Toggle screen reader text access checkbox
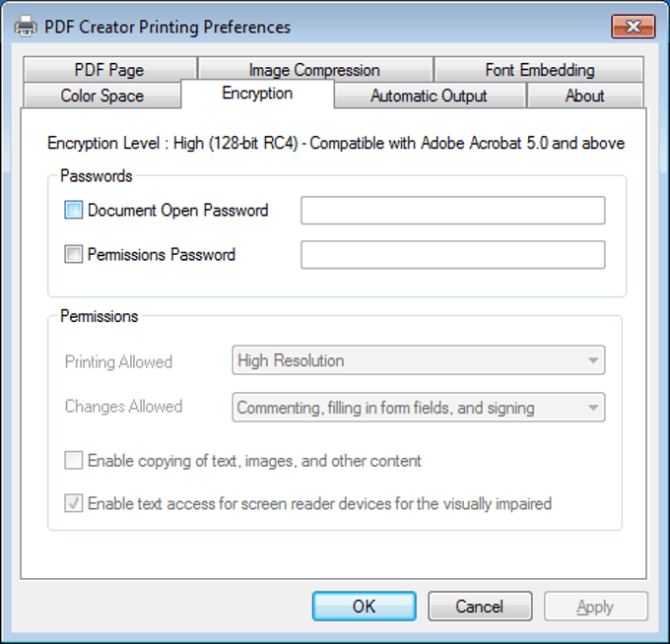Viewport: 670px width, 644px height. tap(74, 503)
